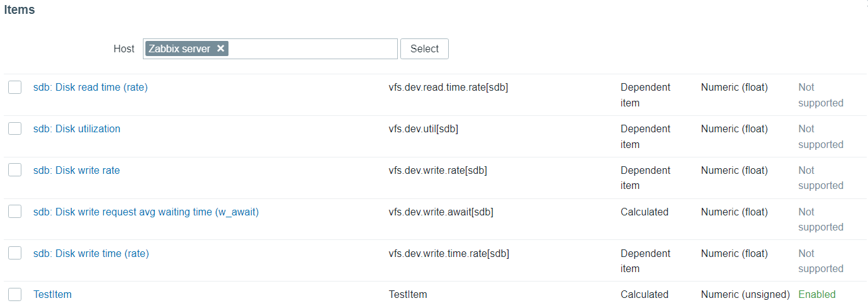This screenshot has width=868, height=308.
Task: Click inside the Host input field
Action: point(312,48)
